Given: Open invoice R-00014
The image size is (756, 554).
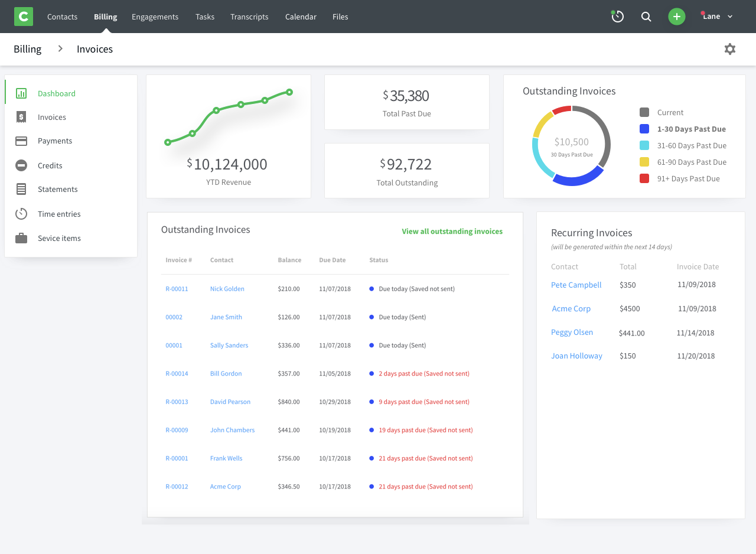Looking at the screenshot, I should pos(177,373).
